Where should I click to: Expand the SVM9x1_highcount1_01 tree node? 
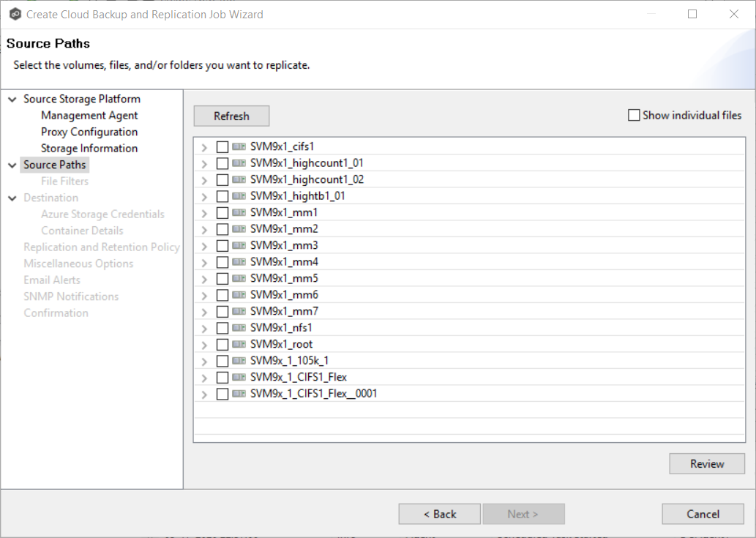coord(204,162)
